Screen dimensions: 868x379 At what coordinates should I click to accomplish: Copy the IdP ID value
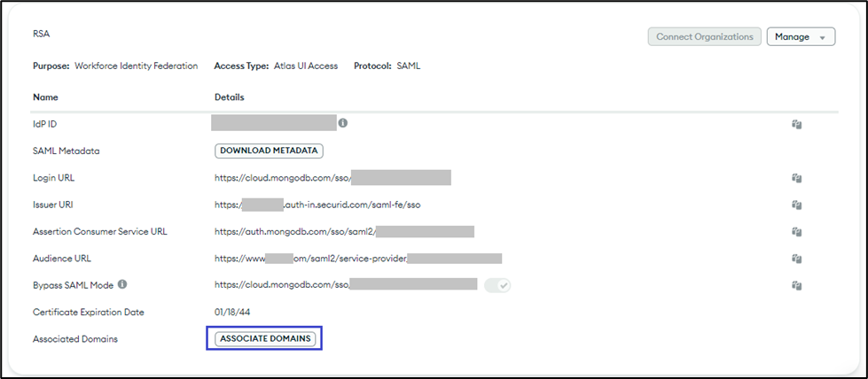(x=796, y=124)
